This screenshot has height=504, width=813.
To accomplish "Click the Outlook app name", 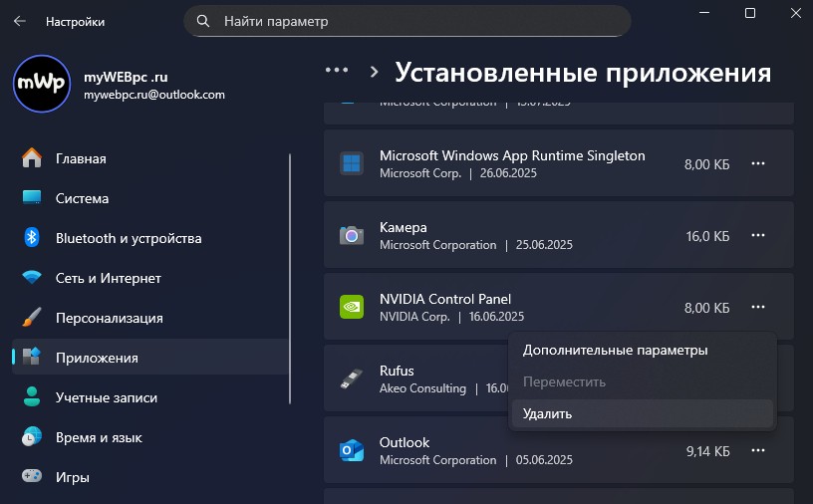I will point(405,442).
